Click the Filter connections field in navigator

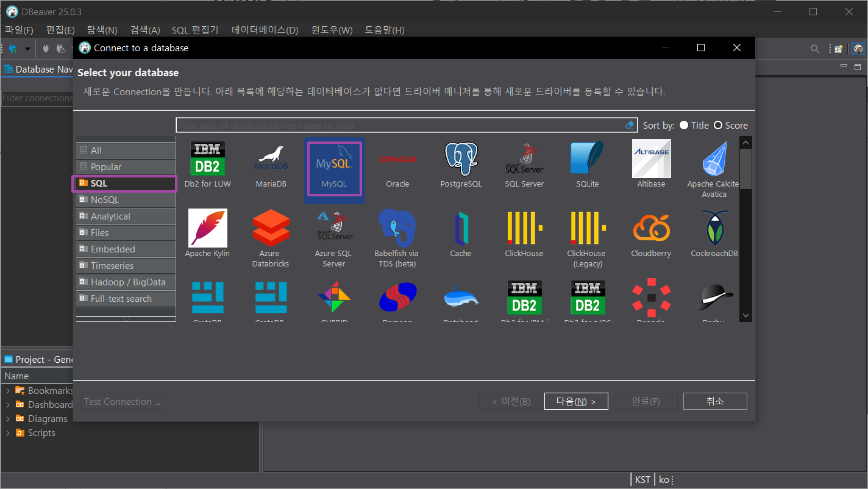coord(37,98)
